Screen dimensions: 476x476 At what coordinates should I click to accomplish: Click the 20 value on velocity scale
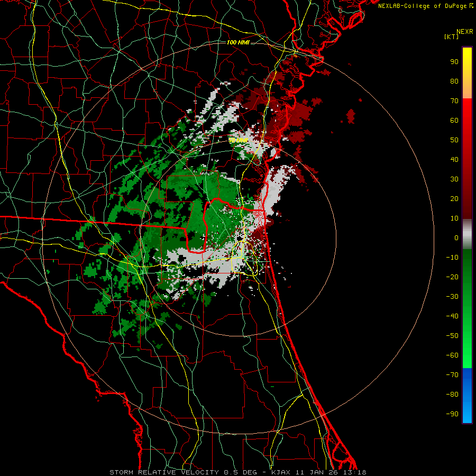point(454,198)
